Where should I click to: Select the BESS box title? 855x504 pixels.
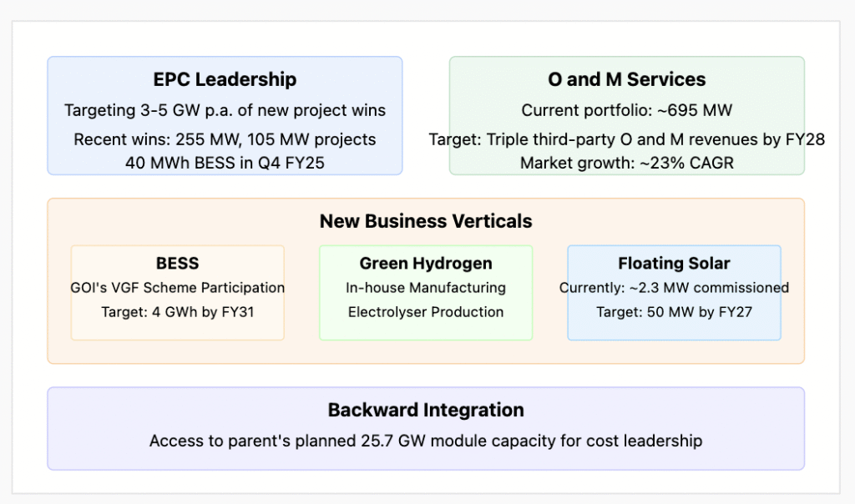click(x=177, y=263)
